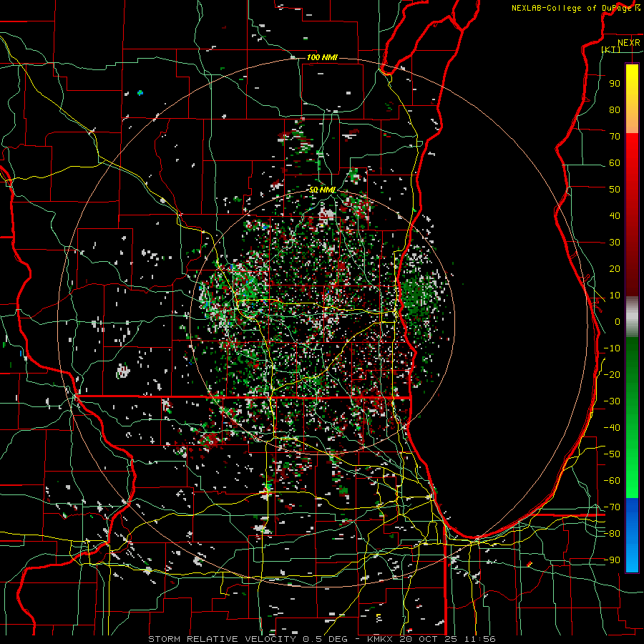The width and height of the screenshot is (644, 644).
Task: Click the 11:56 timestamp in bottom caption
Action: coord(479,639)
